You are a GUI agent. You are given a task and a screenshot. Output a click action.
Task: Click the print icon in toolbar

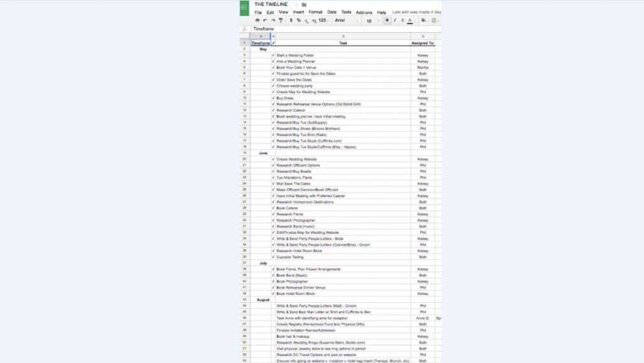(x=258, y=20)
